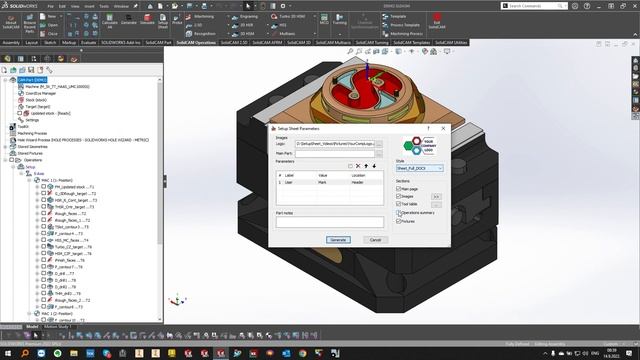The width and height of the screenshot is (640, 360).
Task: Switch to SolidCAM 2.5D tab
Action: click(234, 42)
